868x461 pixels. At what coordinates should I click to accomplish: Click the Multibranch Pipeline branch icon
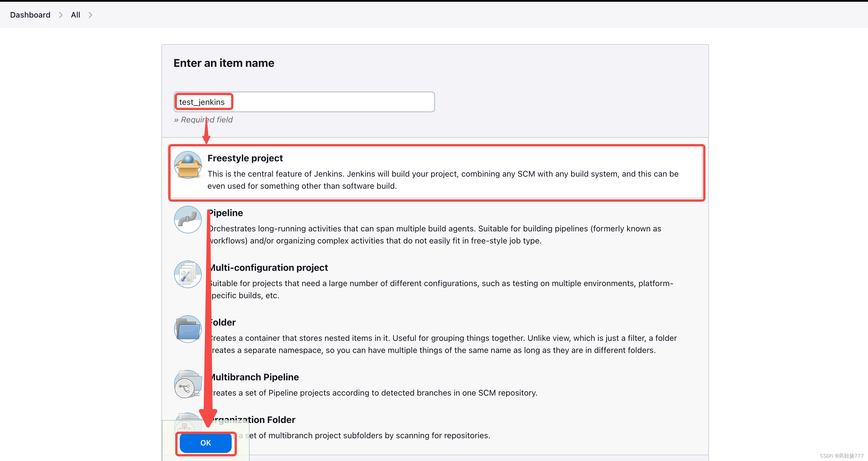pyautogui.click(x=188, y=384)
